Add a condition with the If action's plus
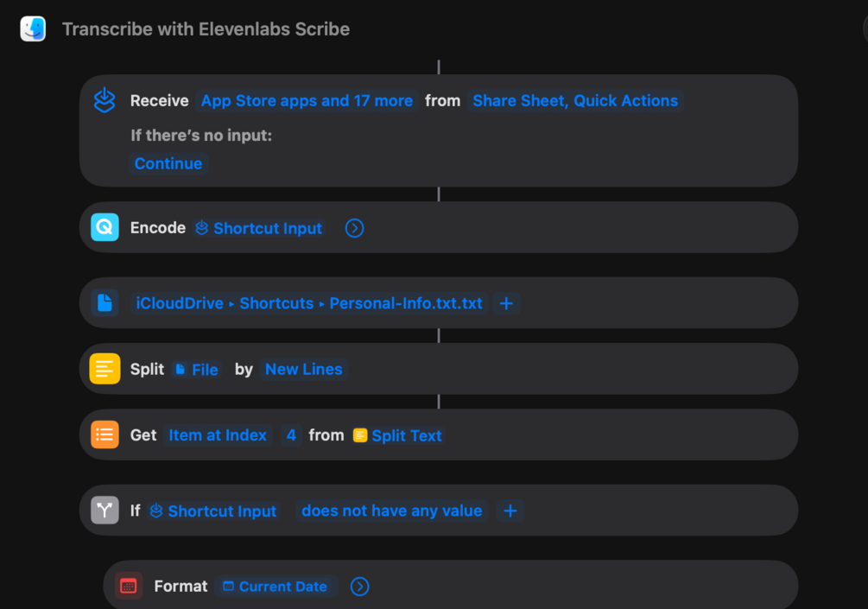Viewport: 868px width, 609px height. tap(510, 511)
